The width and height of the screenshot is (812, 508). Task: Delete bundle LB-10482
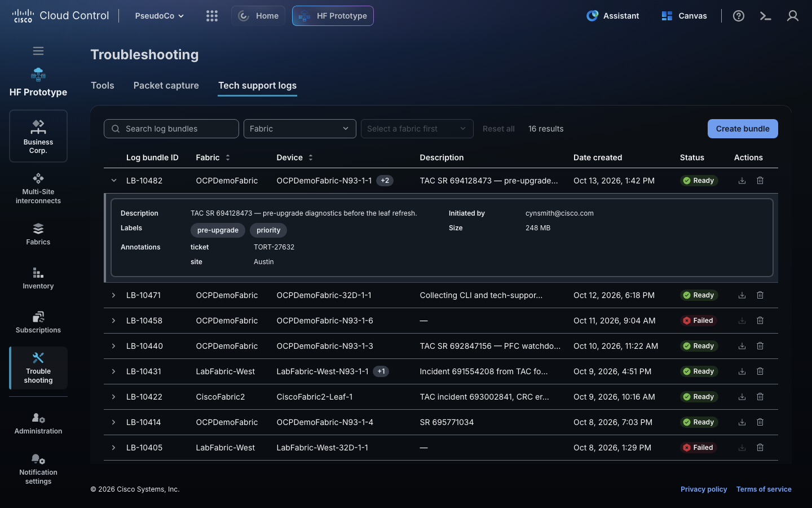pyautogui.click(x=760, y=181)
